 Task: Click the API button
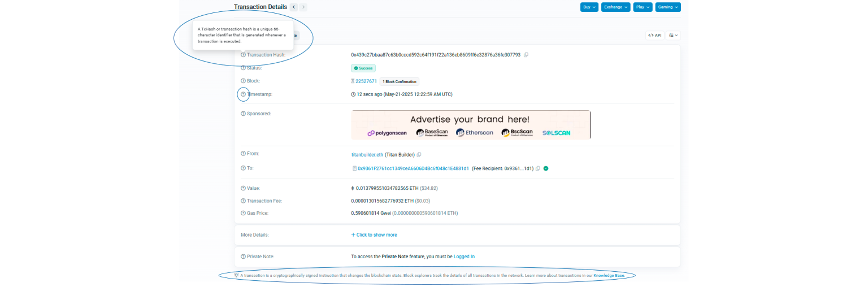coord(655,35)
